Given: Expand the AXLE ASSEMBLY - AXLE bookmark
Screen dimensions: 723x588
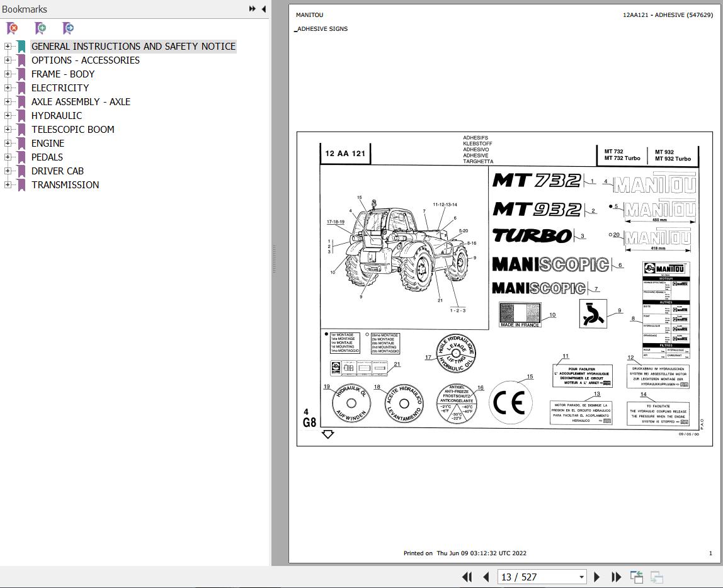Looking at the screenshot, I should [8, 101].
